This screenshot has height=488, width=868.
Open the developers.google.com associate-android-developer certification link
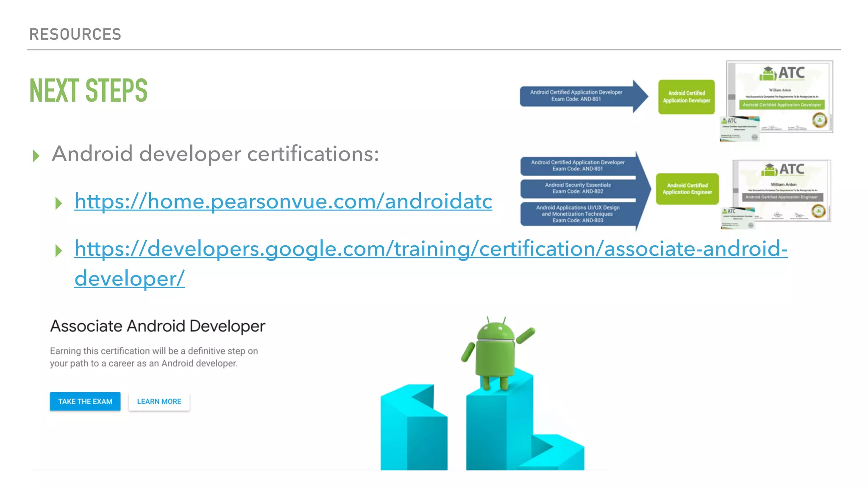click(x=431, y=263)
